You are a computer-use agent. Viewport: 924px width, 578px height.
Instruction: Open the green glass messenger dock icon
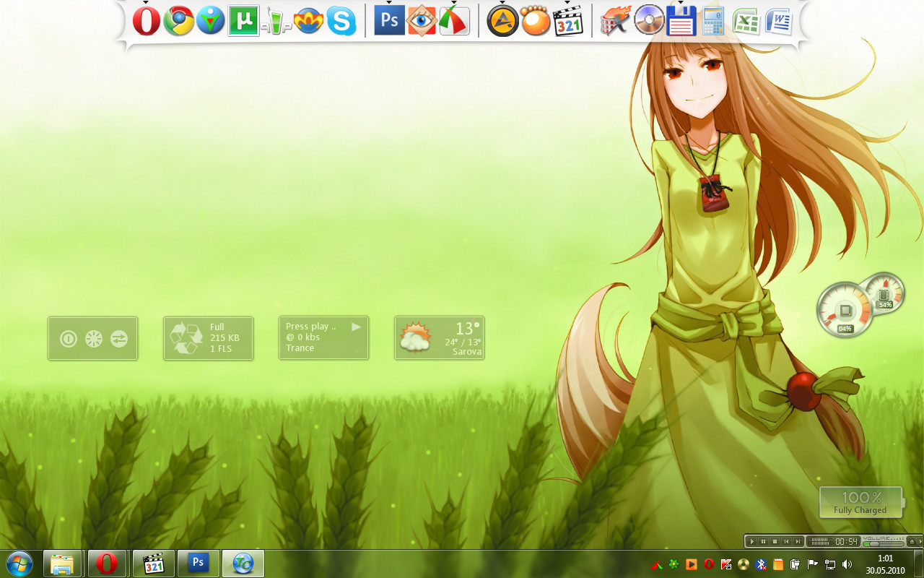point(276,21)
